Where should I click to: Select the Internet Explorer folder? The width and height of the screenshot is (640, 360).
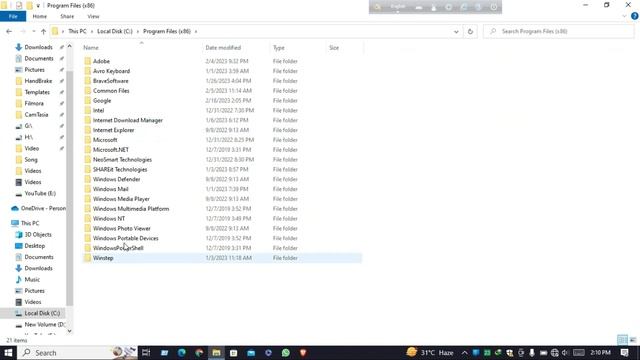tap(113, 130)
